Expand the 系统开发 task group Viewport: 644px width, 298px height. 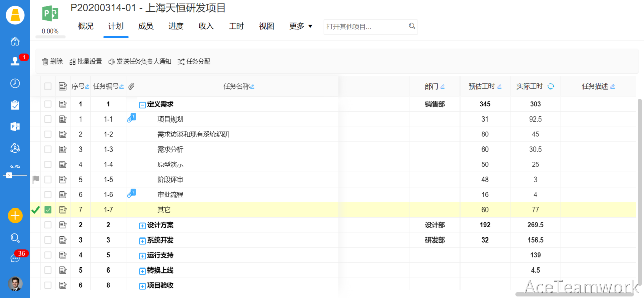coord(142,241)
